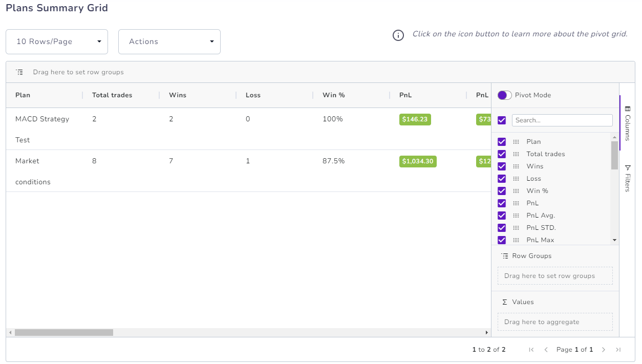This screenshot has width=642, height=364.
Task: Open the Actions dropdown
Action: pos(169,41)
